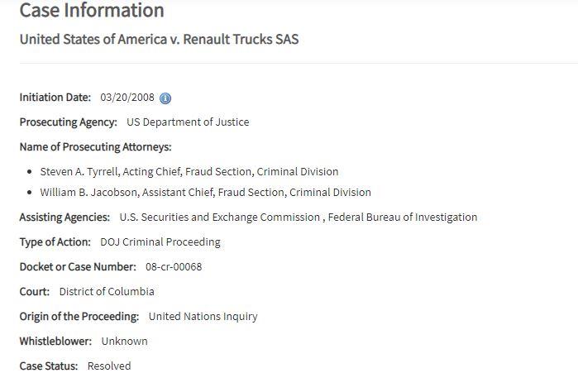Viewport: 578px width, 392px height.
Task: Click U.S. Securities and Exchange Commission
Action: (x=219, y=218)
